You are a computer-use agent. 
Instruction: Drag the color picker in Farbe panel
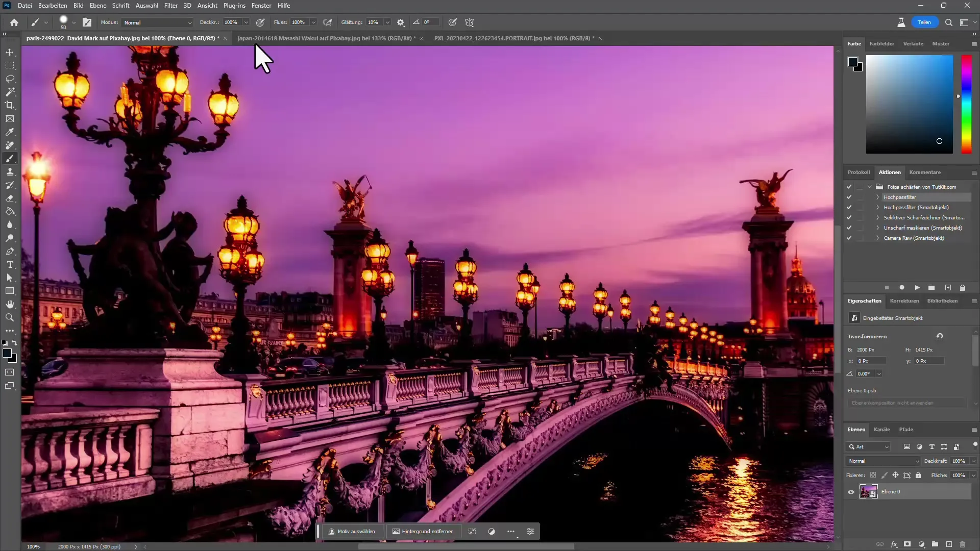tap(939, 141)
